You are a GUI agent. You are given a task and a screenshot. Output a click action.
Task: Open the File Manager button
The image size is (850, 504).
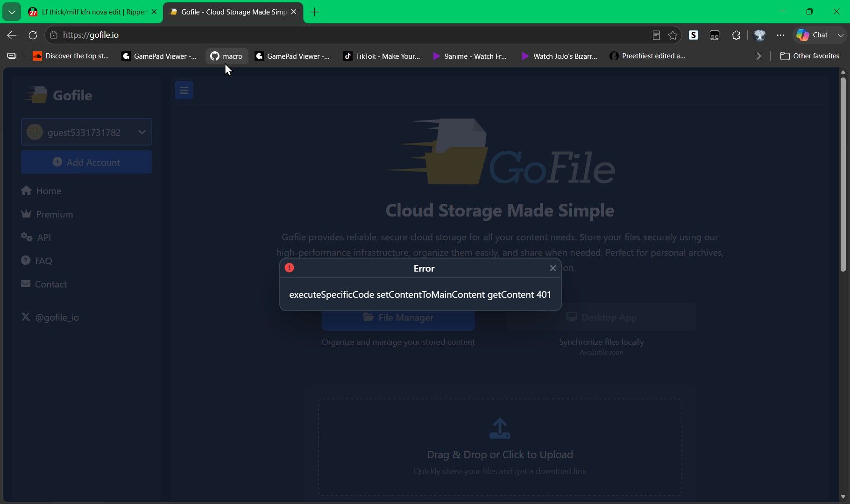(398, 317)
